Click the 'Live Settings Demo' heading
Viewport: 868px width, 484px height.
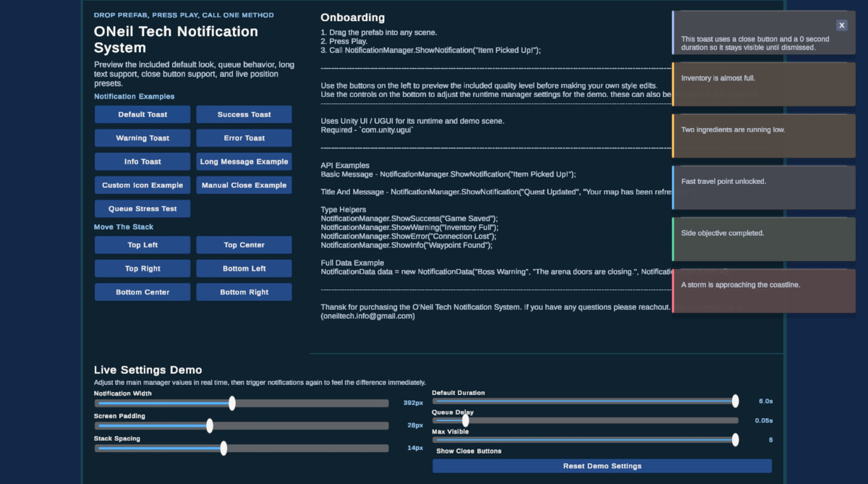coord(148,370)
